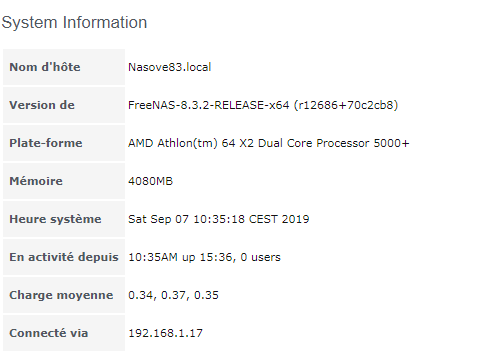
Task: Click the FreeNAS-8.3.2-RELEASE-x64 version text
Action: [209, 105]
